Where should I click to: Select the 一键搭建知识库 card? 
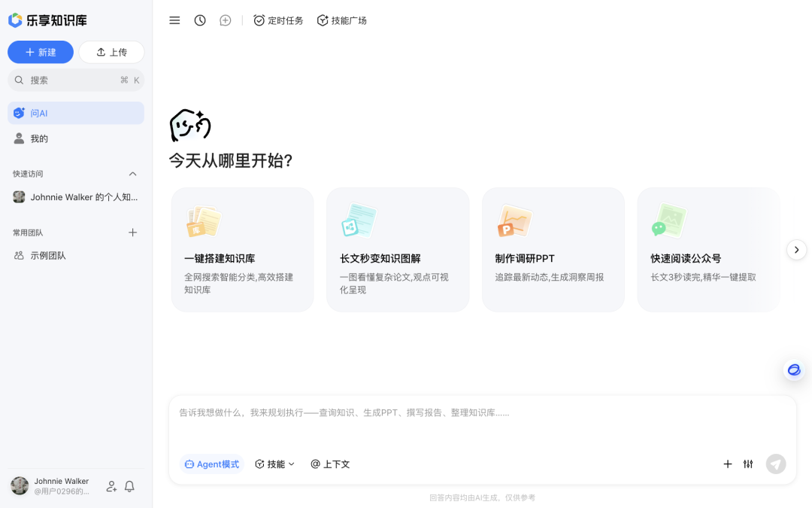pos(242,250)
